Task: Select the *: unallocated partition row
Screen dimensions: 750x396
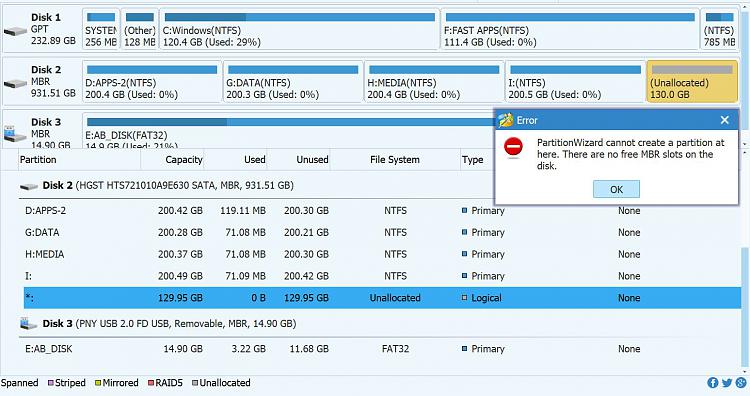Action: [x=382, y=298]
